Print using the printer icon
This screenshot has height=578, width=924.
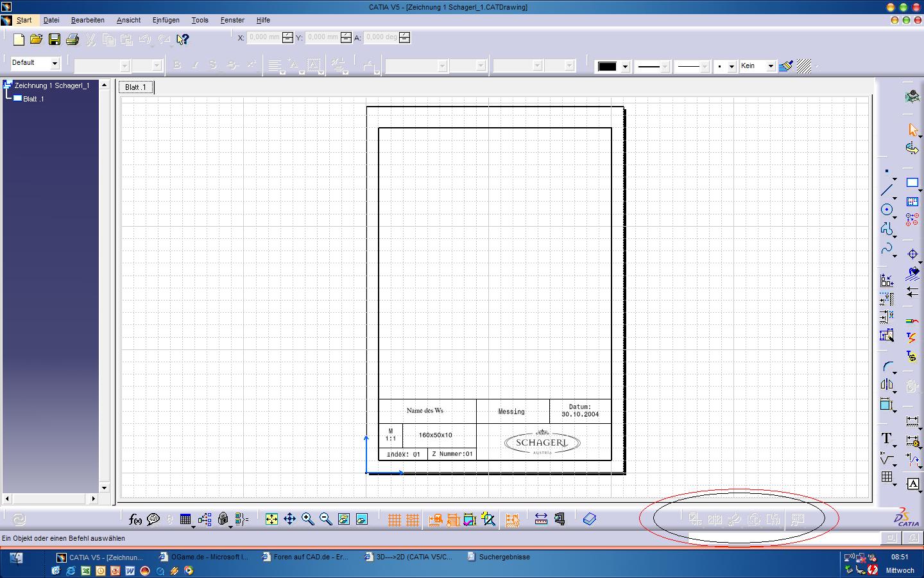pyautogui.click(x=73, y=40)
